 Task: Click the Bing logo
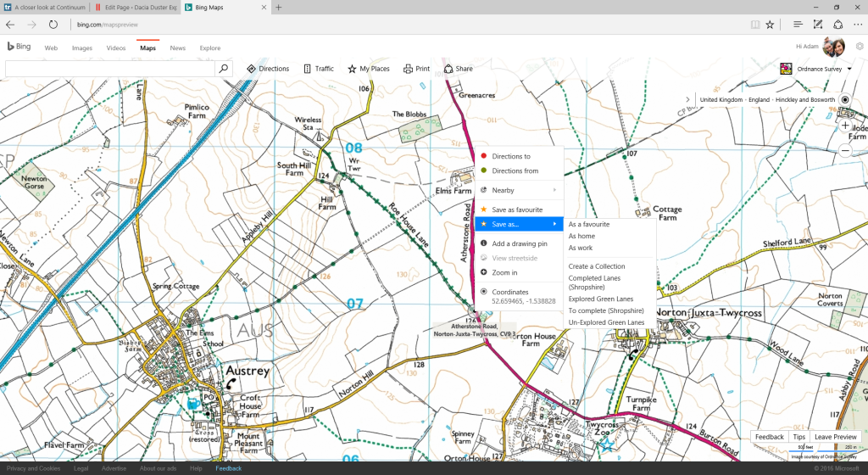pyautogui.click(x=19, y=47)
